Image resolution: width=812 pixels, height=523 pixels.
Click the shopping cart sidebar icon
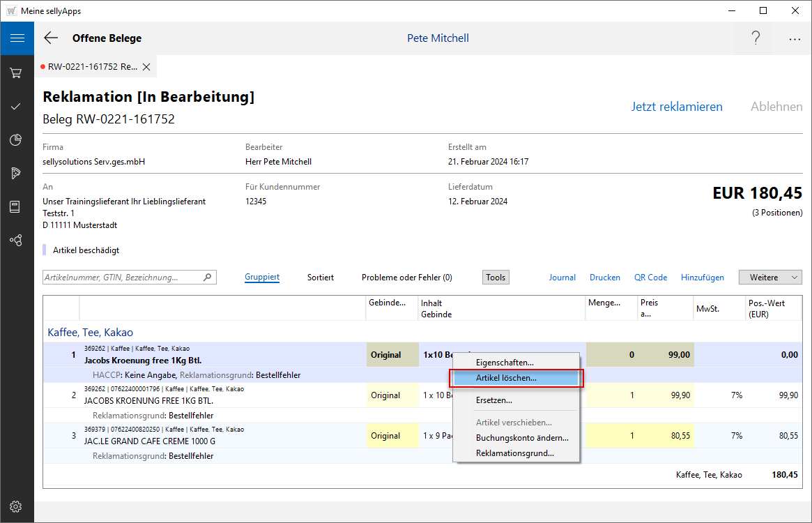[16, 73]
